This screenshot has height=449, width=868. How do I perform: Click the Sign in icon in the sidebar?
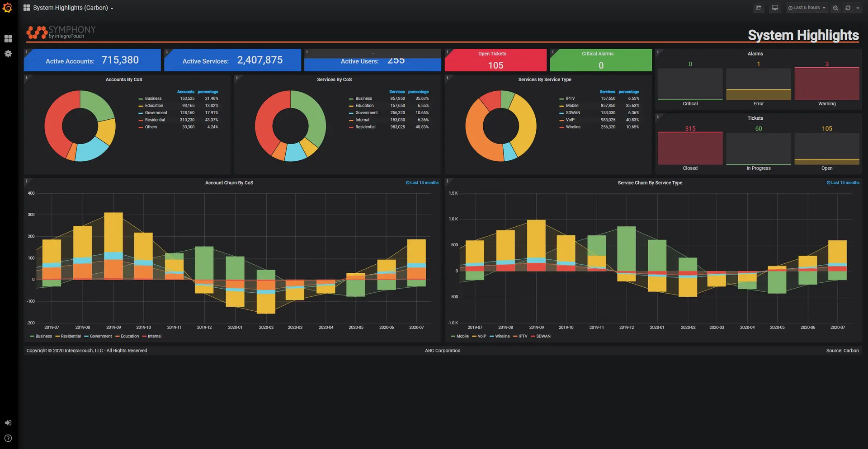[x=8, y=423]
